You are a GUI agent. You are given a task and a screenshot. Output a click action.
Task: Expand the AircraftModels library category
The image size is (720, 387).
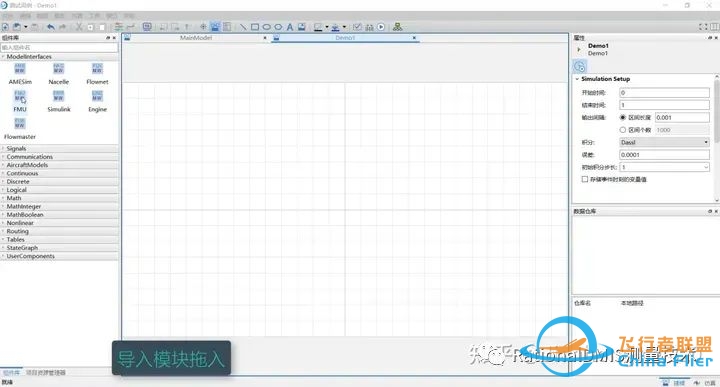[x=3, y=165]
